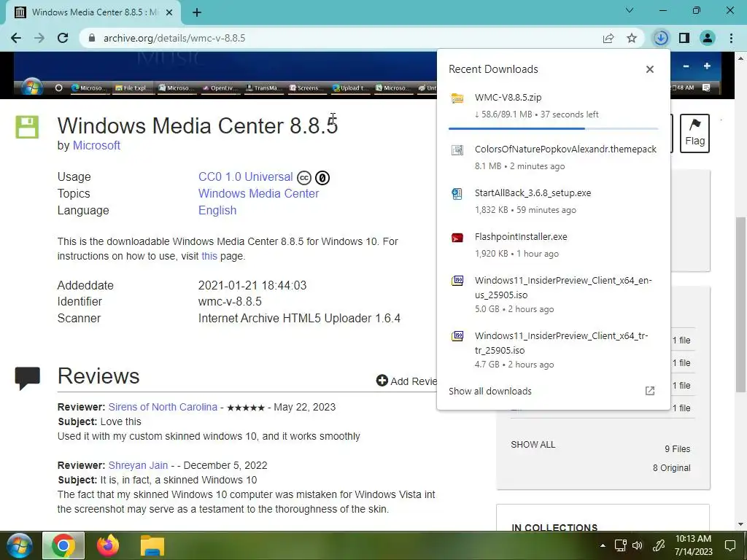Click the FlashpointInstaller red file icon
Image resolution: width=747 pixels, height=560 pixels.
click(x=457, y=238)
